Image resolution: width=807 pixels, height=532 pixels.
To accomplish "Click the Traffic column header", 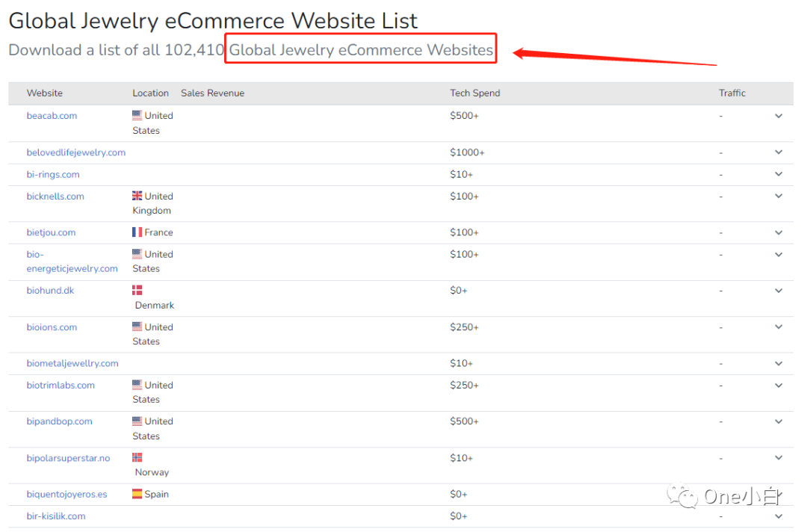I will pyautogui.click(x=732, y=93).
